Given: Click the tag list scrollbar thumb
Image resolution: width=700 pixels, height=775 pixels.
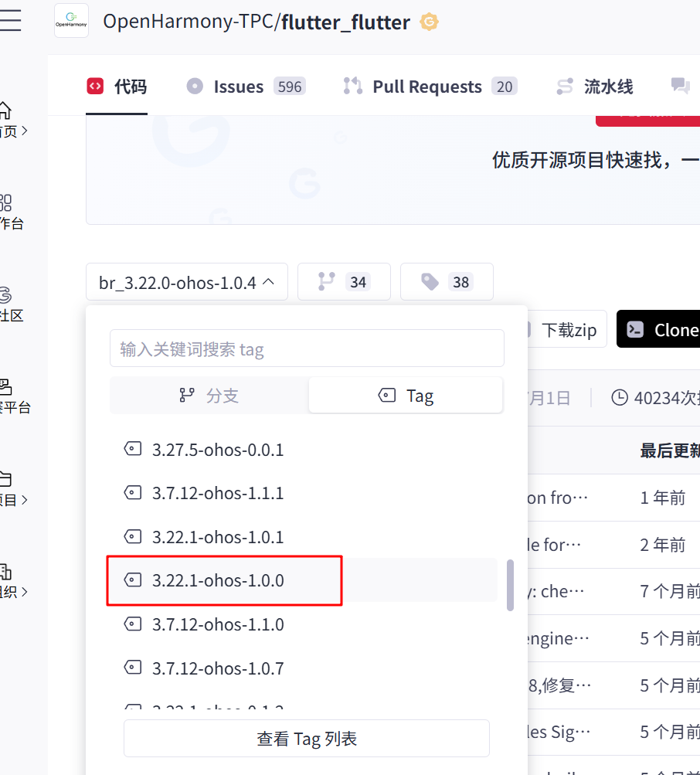Looking at the screenshot, I should pyautogui.click(x=510, y=585).
